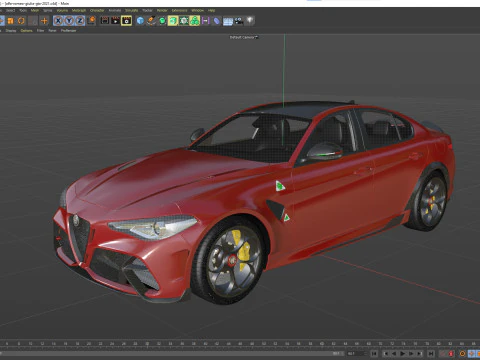
Task: Toggle the X axis lock
Action: coord(58,21)
